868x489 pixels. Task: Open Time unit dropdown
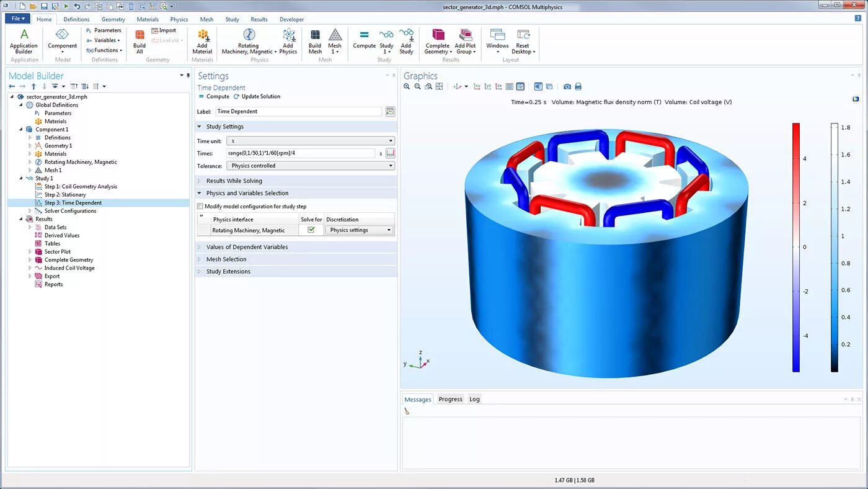coord(311,141)
